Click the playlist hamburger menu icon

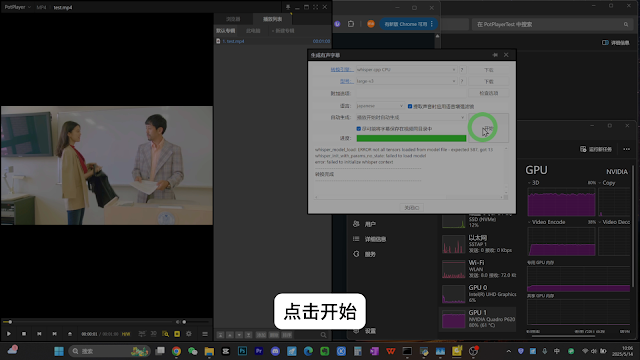click(x=205, y=334)
